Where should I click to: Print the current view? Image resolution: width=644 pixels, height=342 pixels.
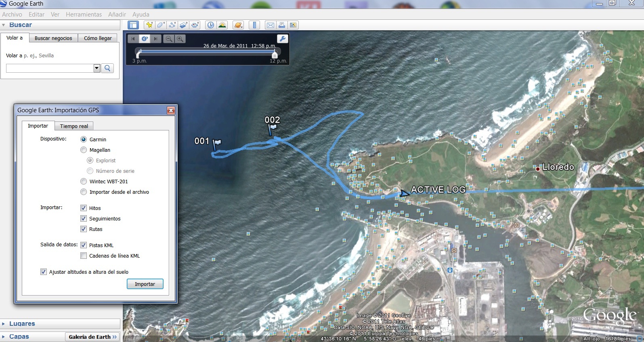282,25
